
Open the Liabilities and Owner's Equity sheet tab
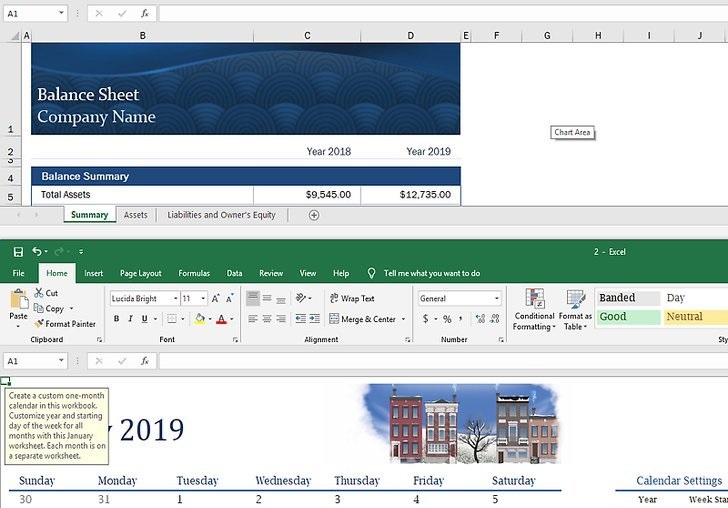(221, 215)
